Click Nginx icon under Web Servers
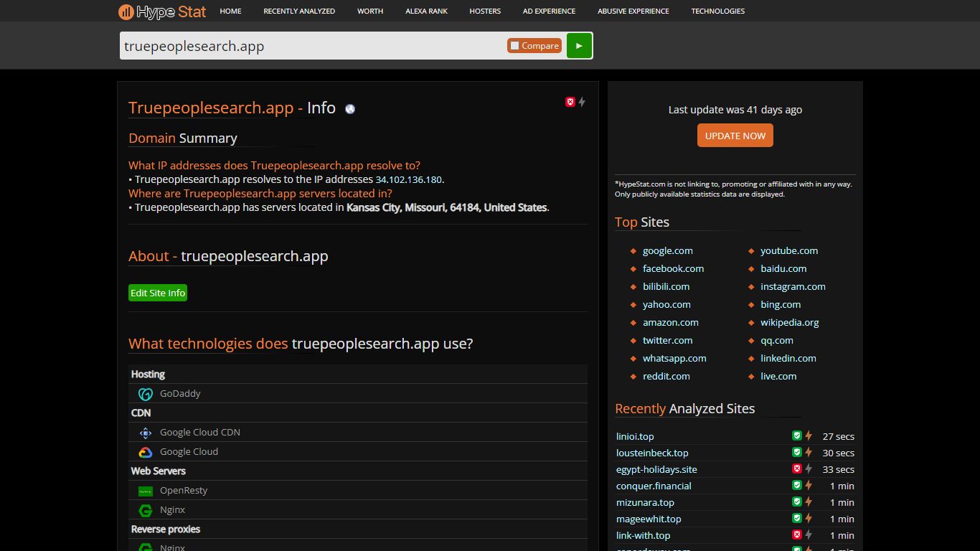This screenshot has width=980, height=551. point(146,510)
